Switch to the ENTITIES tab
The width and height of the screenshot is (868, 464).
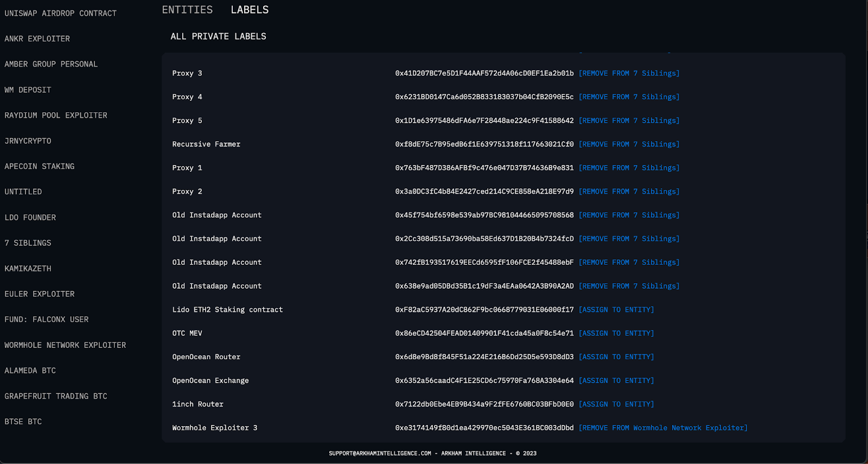[187, 10]
